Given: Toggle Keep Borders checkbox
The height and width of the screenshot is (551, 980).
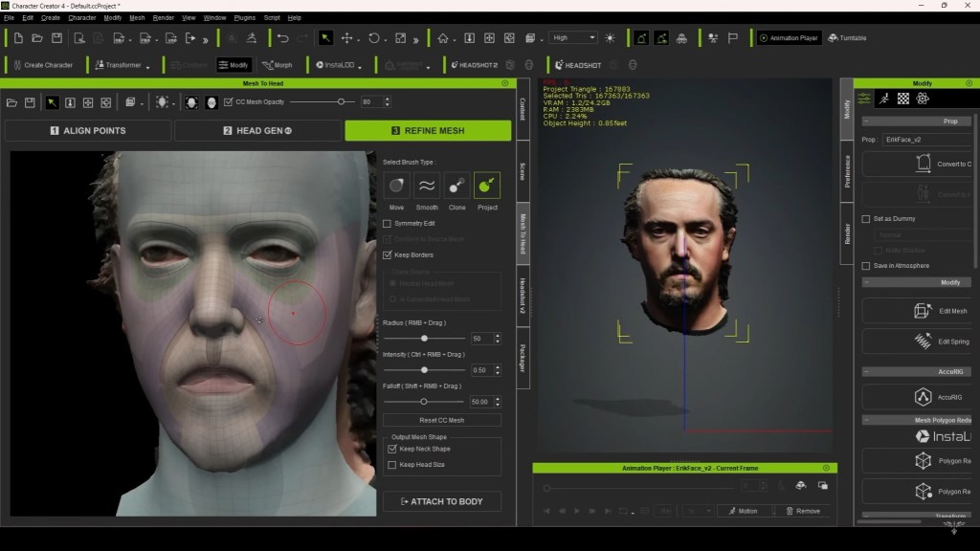Looking at the screenshot, I should point(387,254).
